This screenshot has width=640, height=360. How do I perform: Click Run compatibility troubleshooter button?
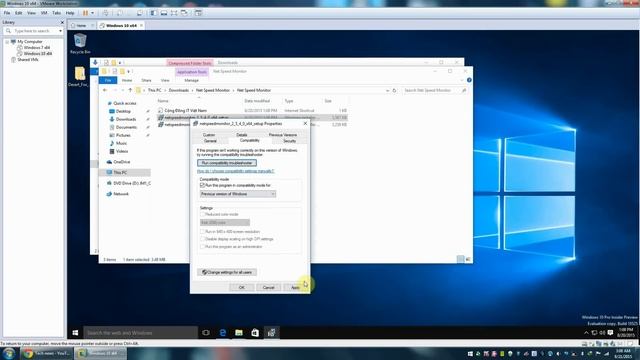(227, 163)
